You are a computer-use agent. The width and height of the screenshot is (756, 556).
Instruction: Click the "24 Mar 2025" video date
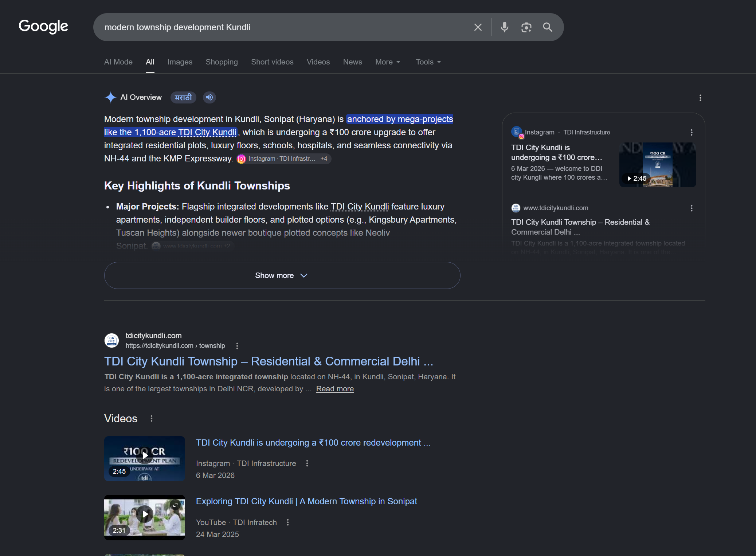pyautogui.click(x=218, y=535)
